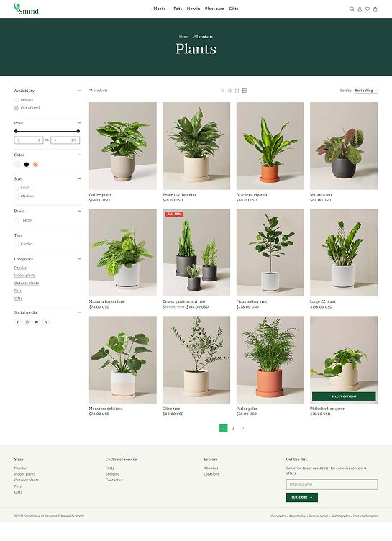Open FAQs in footer Customer service
The height and width of the screenshot is (541, 392).
110,468
